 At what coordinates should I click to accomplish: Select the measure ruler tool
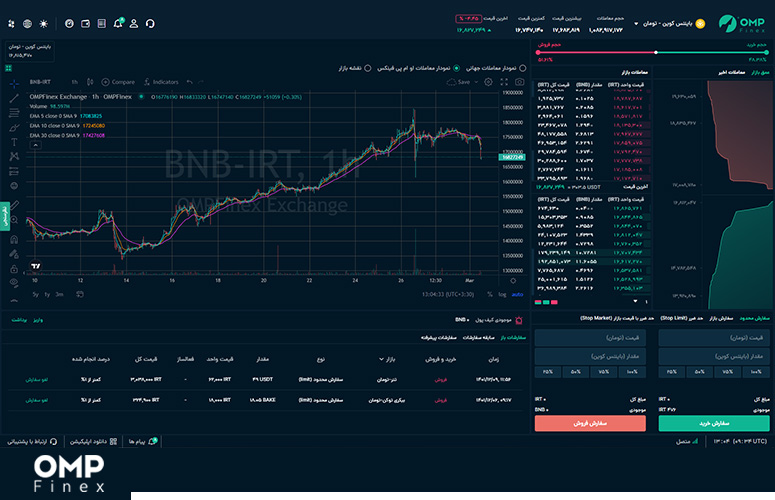click(x=14, y=205)
